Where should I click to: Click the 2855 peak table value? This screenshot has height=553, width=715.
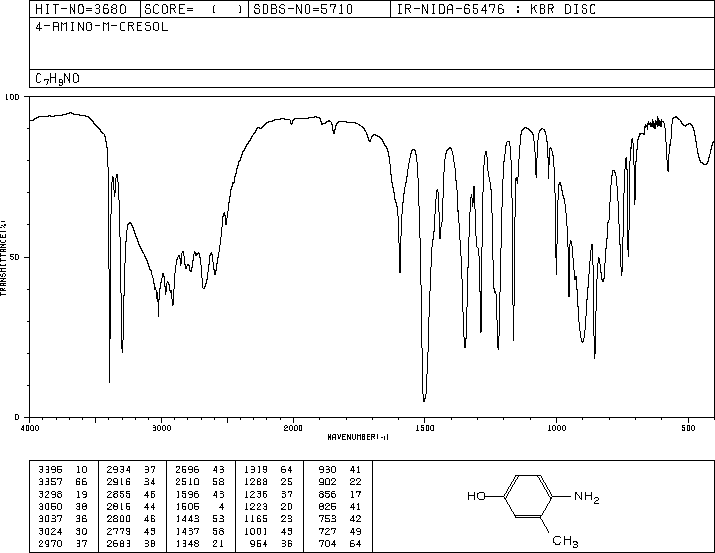pyautogui.click(x=119, y=494)
